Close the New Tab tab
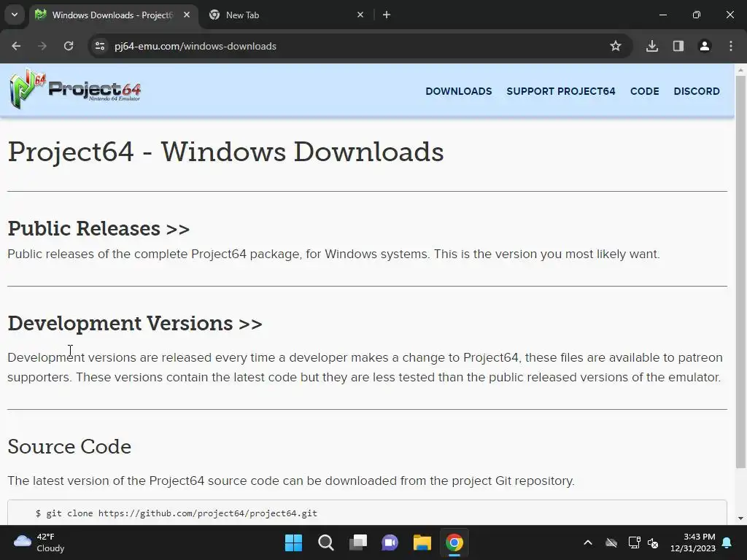Screen dimensions: 747x560 (360, 15)
